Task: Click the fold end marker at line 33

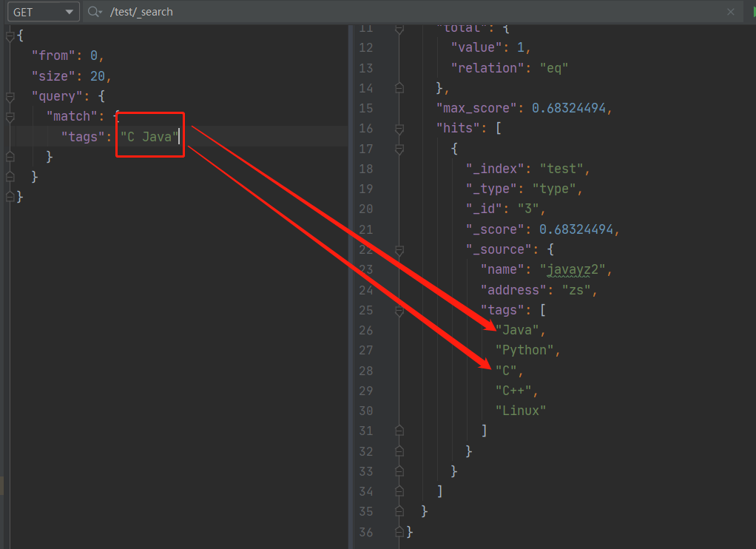Action: [399, 471]
